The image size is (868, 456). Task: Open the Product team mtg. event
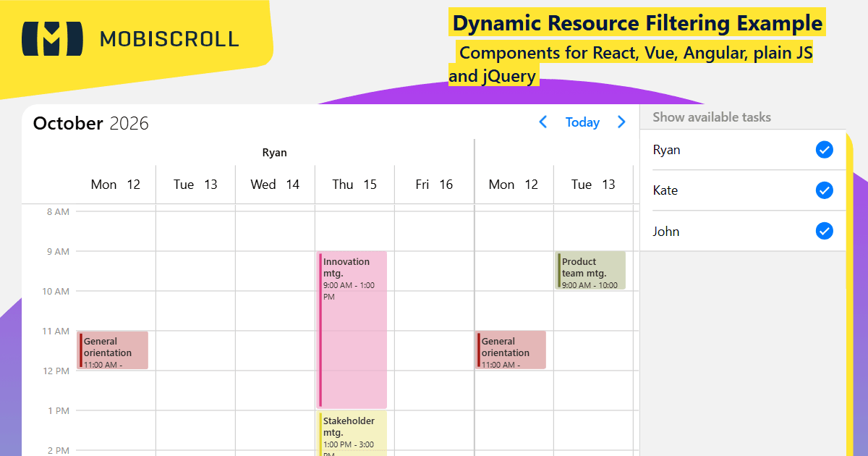(590, 271)
